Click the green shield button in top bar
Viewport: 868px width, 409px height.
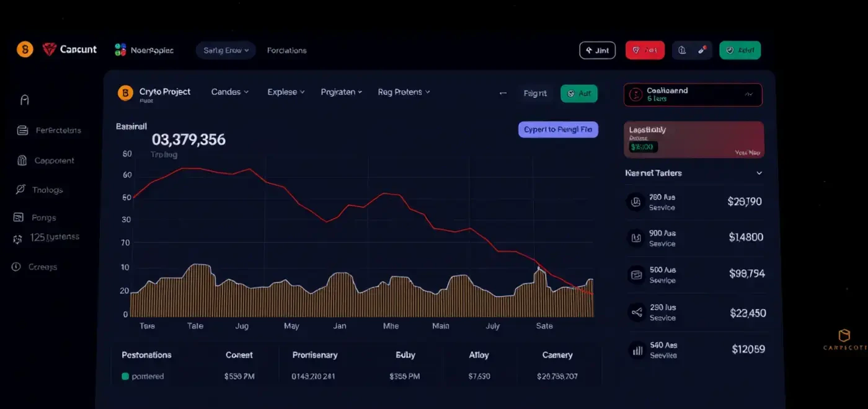tap(740, 50)
